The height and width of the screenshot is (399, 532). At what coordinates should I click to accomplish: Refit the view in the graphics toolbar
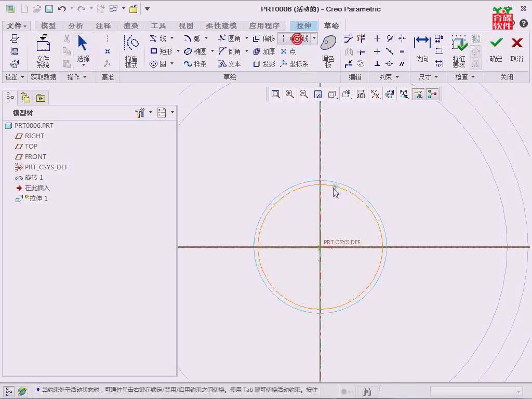275,95
